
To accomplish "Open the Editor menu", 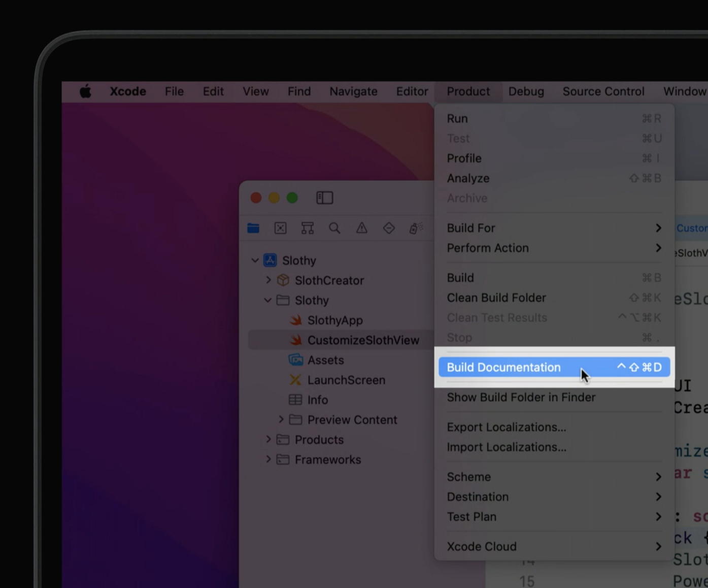I will pyautogui.click(x=412, y=91).
